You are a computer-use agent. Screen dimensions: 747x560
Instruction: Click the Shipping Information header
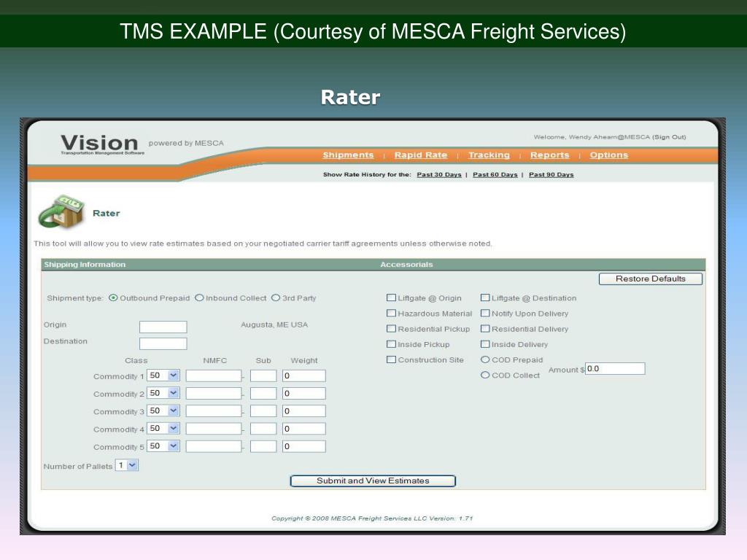click(85, 265)
